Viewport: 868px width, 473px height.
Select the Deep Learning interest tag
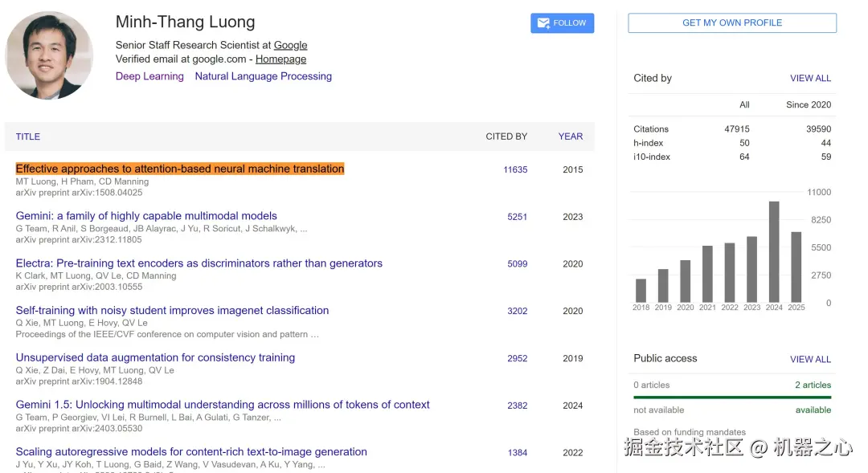click(149, 76)
